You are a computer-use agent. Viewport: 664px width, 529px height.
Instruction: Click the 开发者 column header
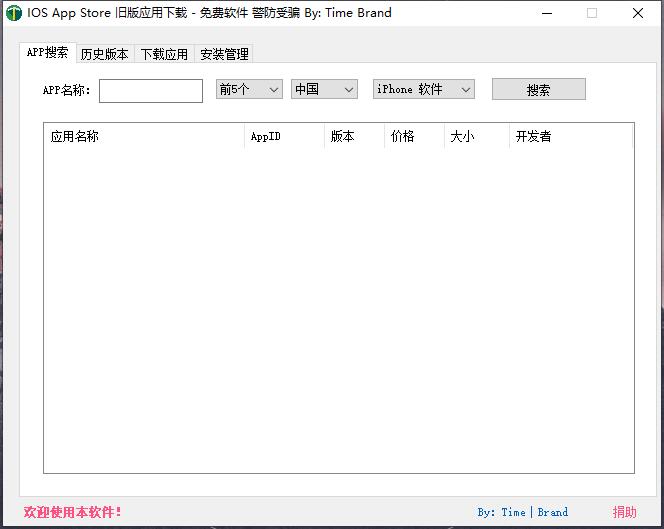point(570,136)
